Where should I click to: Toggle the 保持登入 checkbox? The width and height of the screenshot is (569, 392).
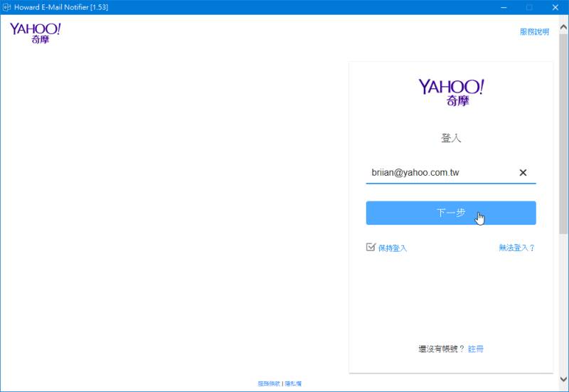(371, 247)
